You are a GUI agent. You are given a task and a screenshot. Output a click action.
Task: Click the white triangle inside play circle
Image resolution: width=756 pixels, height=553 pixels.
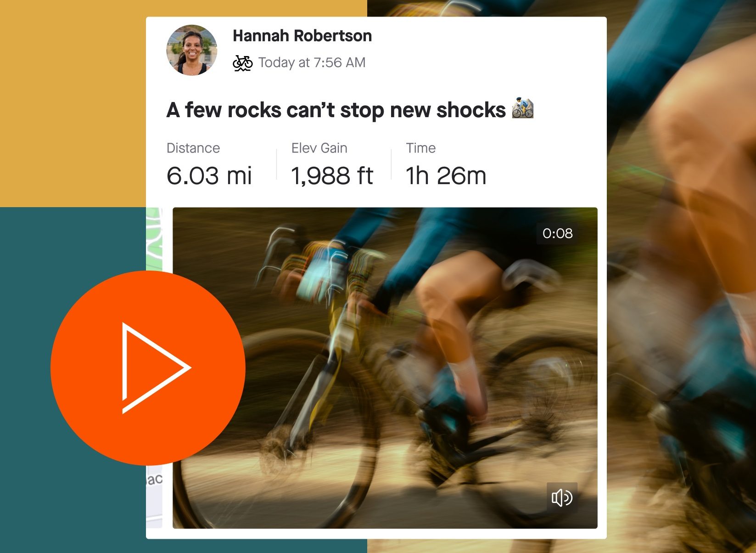click(x=154, y=368)
